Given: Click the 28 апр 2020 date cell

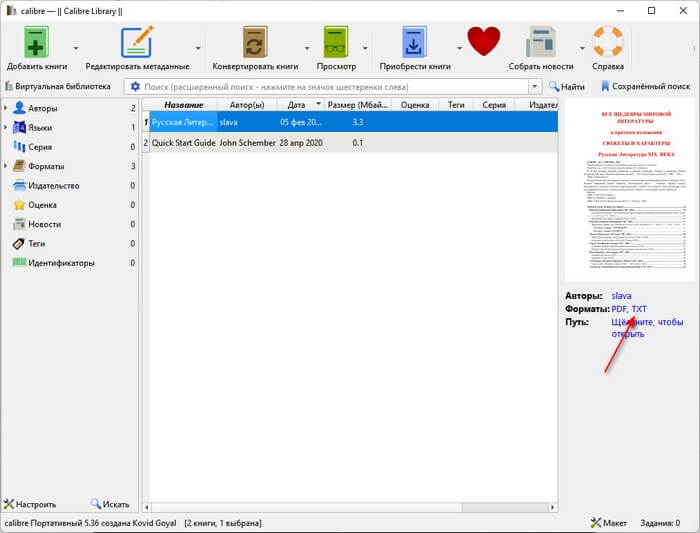Looking at the screenshot, I should 301,143.
